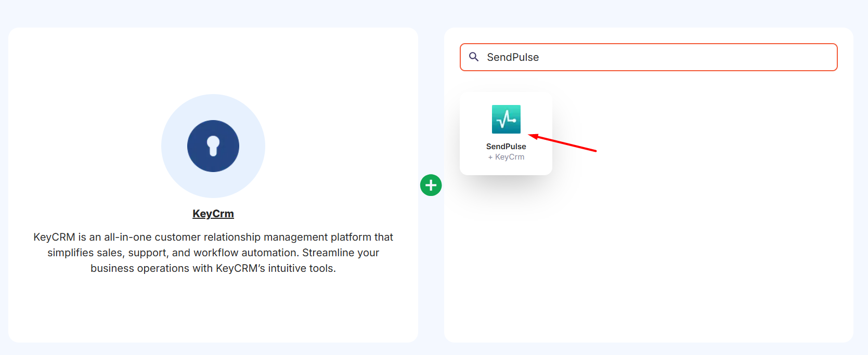Screen dimensions: 868x355
Task: Click the white keyhole symbol inside logo
Action: point(213,146)
